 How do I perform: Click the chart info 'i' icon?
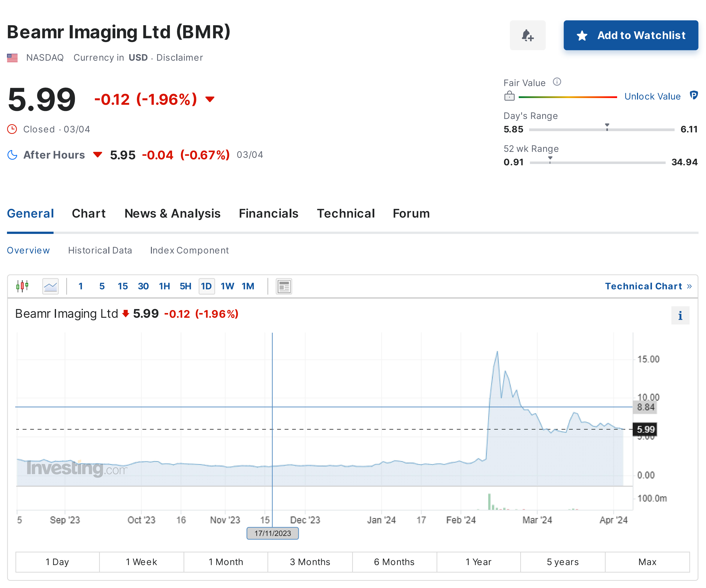click(680, 316)
